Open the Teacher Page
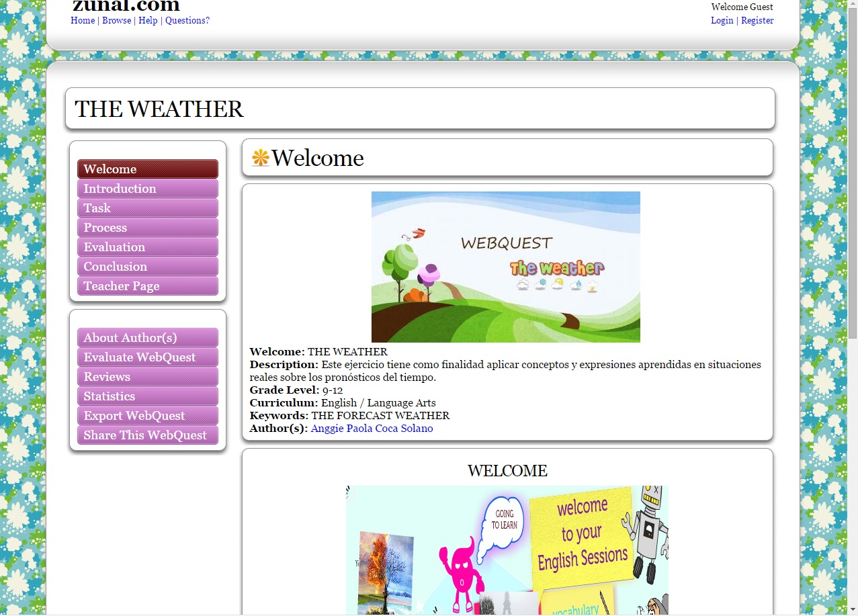858x616 pixels. 147,286
